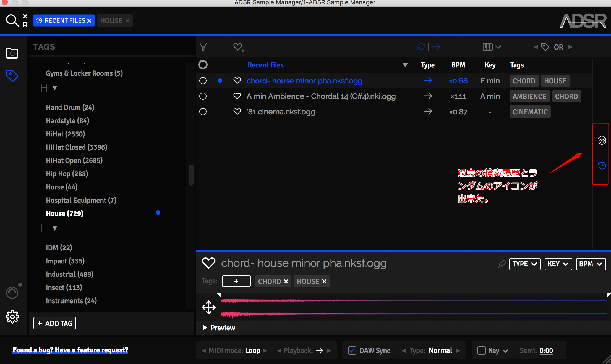611x364 pixels.
Task: Collapse the H tag section
Action: click(x=55, y=88)
